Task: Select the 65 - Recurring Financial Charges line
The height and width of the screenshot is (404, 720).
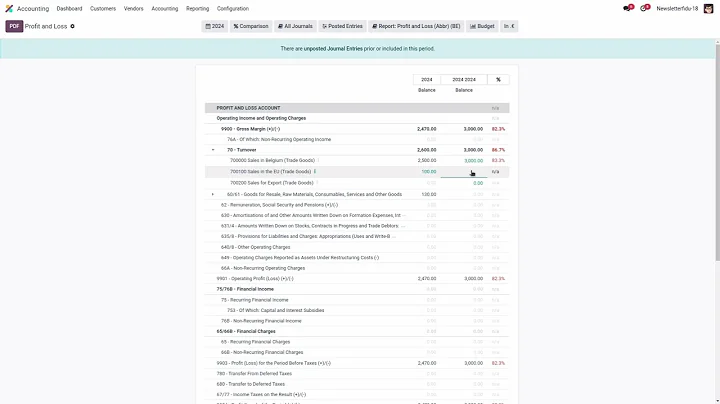Action: point(357,342)
